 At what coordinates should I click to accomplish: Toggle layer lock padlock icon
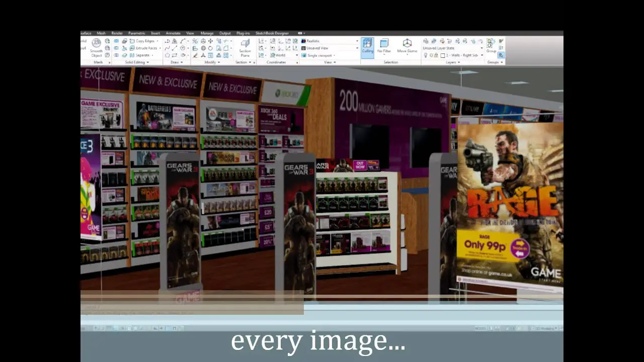pyautogui.click(x=436, y=55)
